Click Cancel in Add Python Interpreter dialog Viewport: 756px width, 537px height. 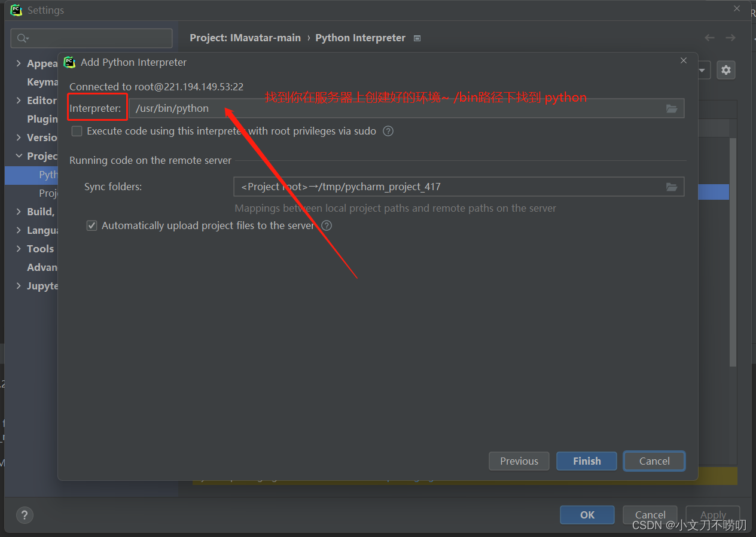(x=654, y=461)
